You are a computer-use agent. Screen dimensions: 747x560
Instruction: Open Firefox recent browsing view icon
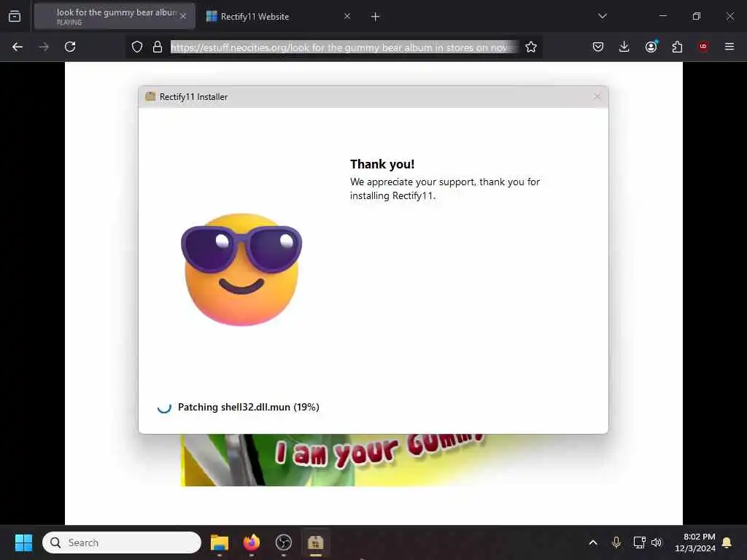[x=15, y=16]
